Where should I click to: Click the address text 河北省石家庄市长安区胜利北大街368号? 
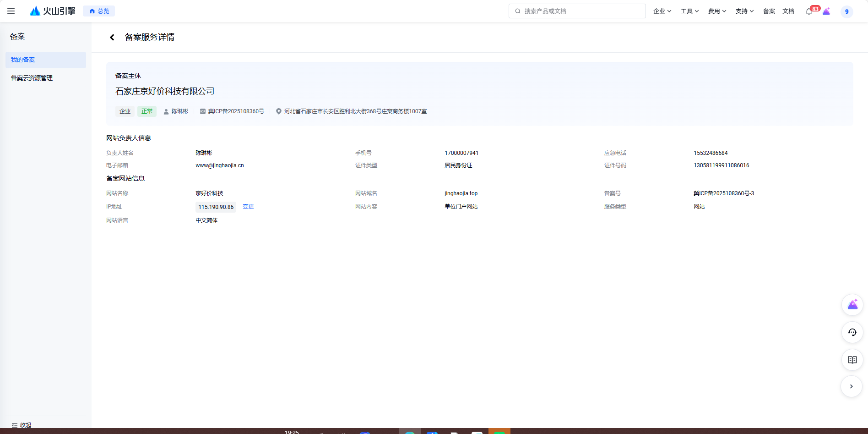tap(355, 111)
